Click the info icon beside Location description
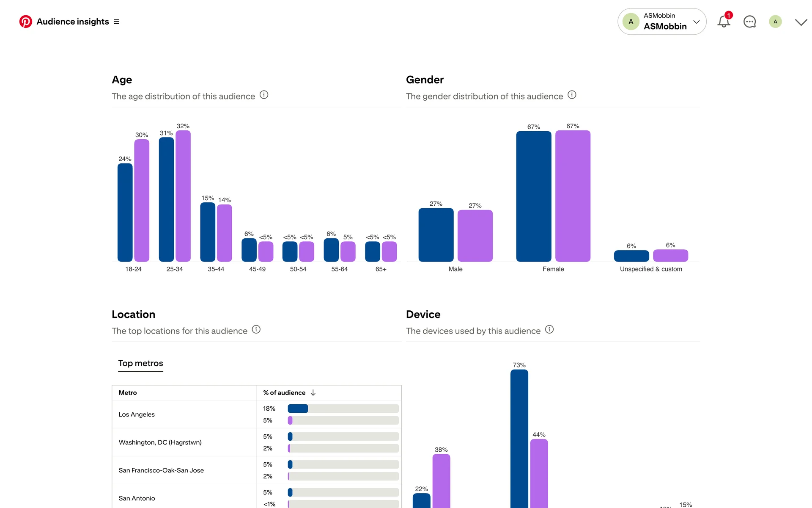The image size is (812, 508). (256, 329)
